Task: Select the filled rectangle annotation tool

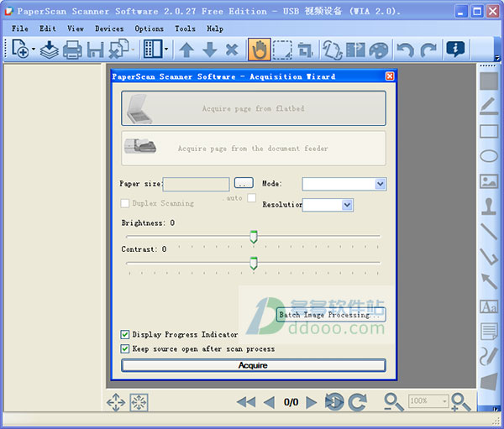Action: click(489, 81)
